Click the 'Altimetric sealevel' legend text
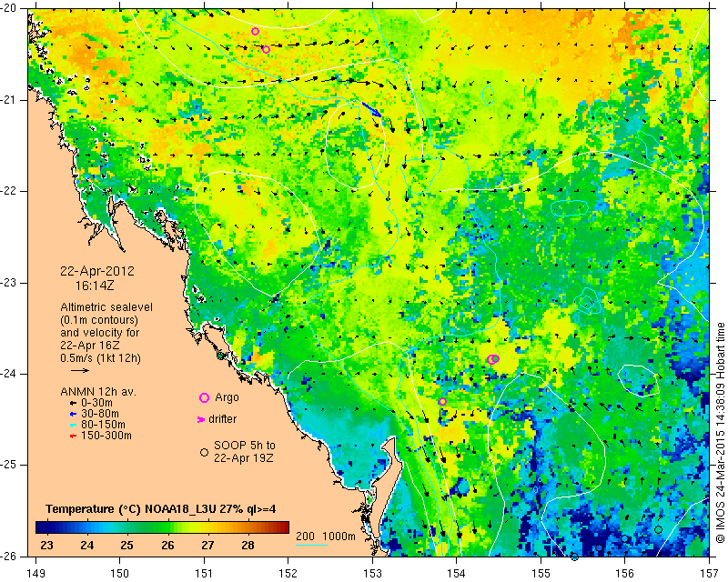 tap(106, 307)
